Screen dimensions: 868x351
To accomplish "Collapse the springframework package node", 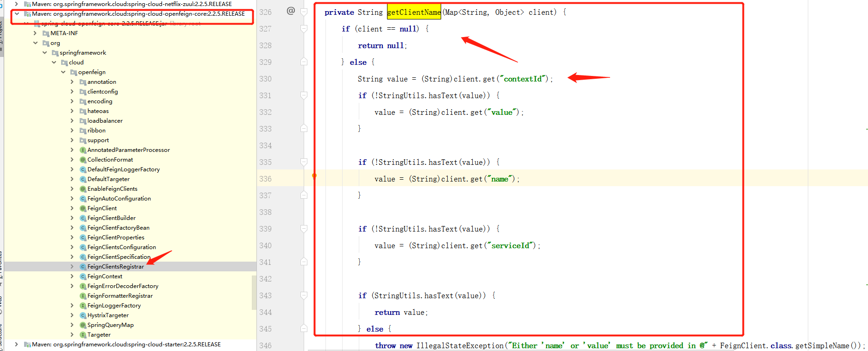I will coord(44,53).
